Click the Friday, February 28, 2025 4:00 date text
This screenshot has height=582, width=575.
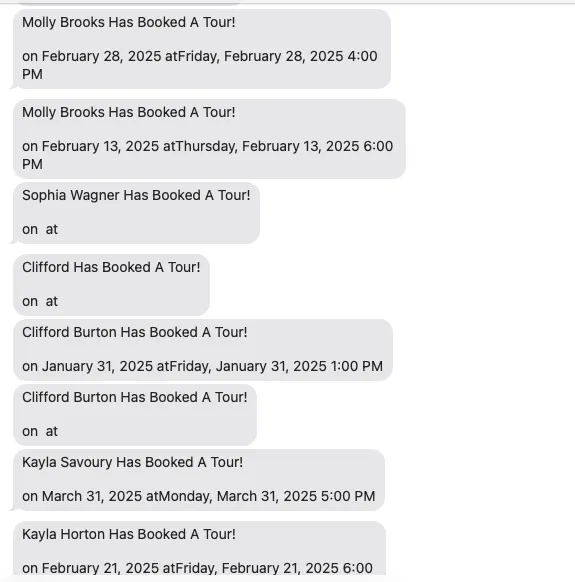tap(278, 56)
